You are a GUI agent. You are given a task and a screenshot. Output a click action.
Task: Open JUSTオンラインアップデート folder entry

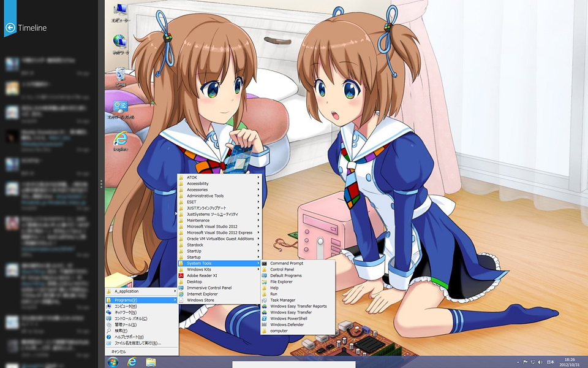pyautogui.click(x=219, y=208)
